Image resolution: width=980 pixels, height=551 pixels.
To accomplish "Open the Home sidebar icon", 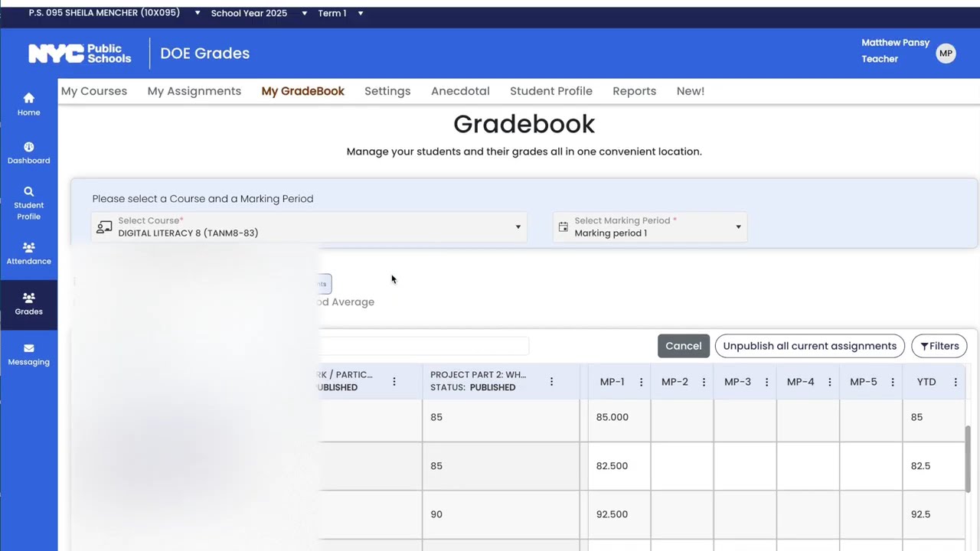I will click(28, 104).
